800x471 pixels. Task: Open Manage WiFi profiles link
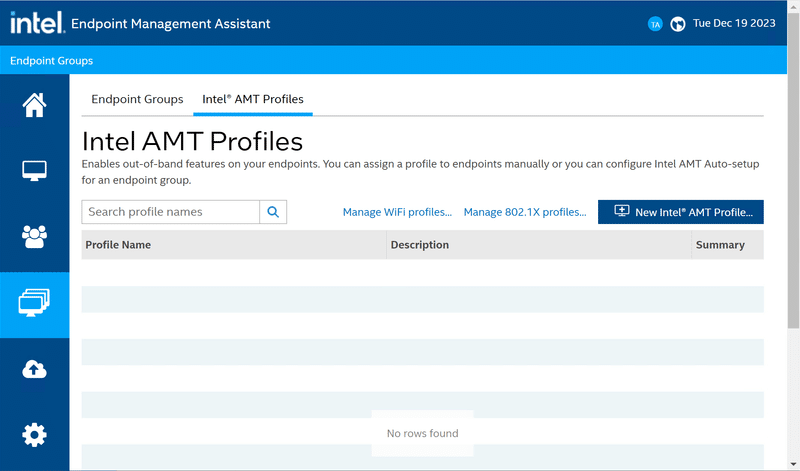[397, 212]
